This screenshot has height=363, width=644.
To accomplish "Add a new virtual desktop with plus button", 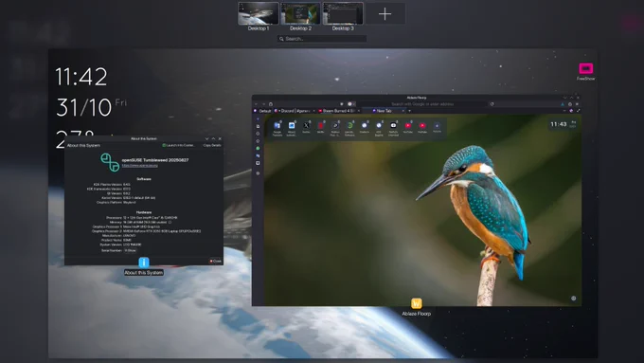I will [385, 13].
